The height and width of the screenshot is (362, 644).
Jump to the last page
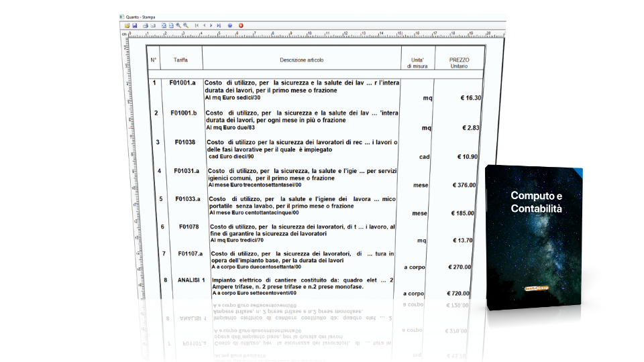pos(219,25)
